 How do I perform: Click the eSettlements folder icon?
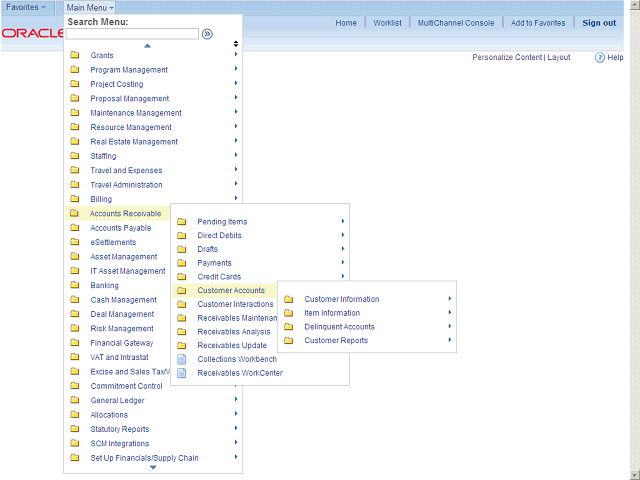(75, 242)
